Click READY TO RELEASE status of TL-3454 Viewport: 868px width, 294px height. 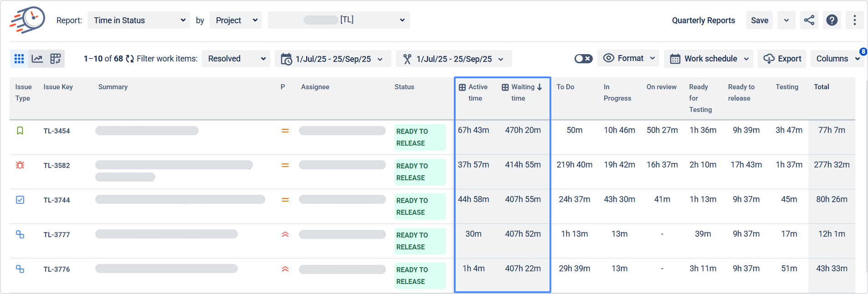(x=420, y=137)
